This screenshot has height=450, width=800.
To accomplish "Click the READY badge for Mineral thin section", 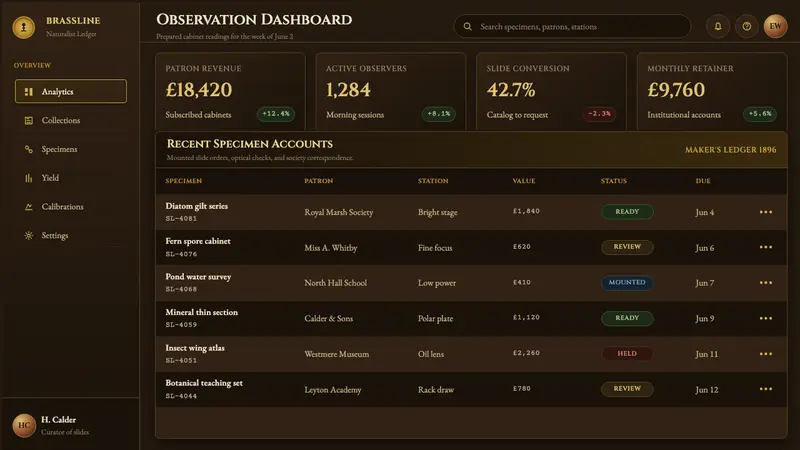I will 627,318.
